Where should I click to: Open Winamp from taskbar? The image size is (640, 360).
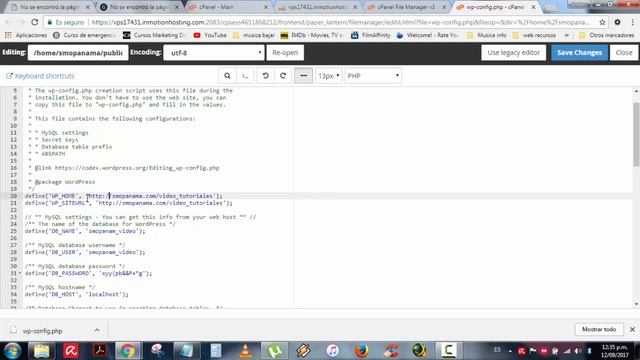click(303, 351)
